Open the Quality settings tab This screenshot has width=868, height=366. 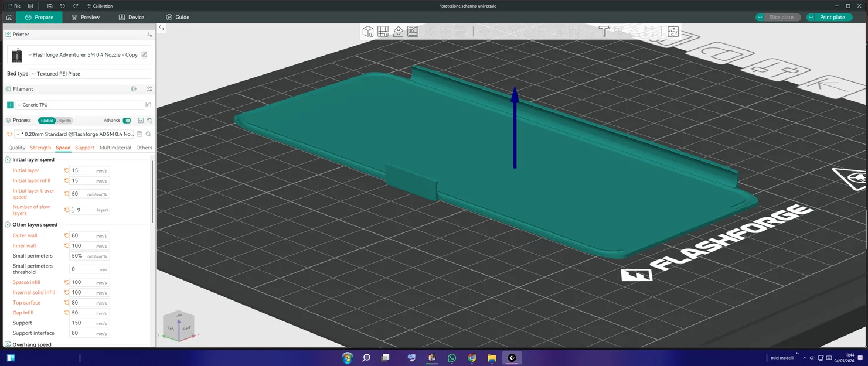click(x=16, y=148)
